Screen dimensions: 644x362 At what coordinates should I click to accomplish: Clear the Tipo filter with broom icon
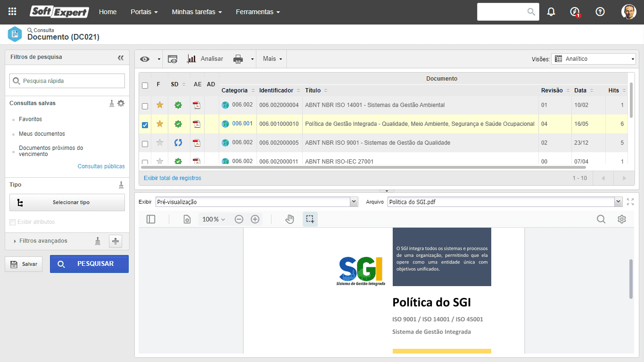[121, 185]
